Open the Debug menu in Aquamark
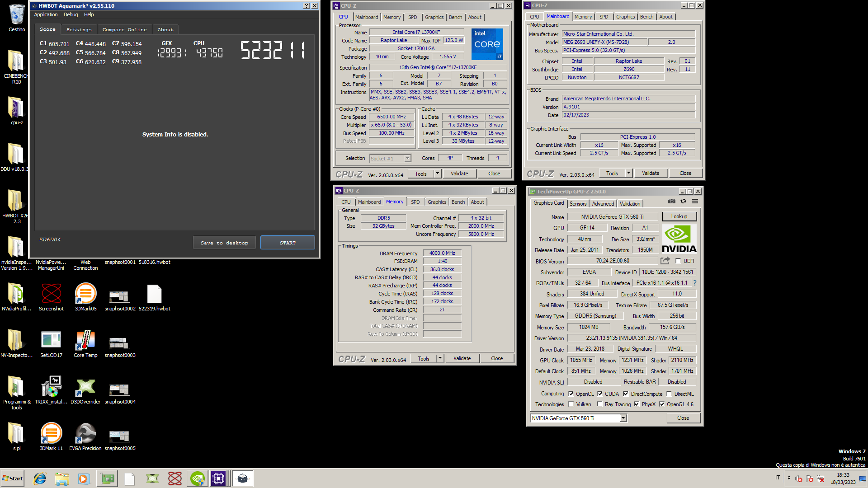 click(x=71, y=14)
